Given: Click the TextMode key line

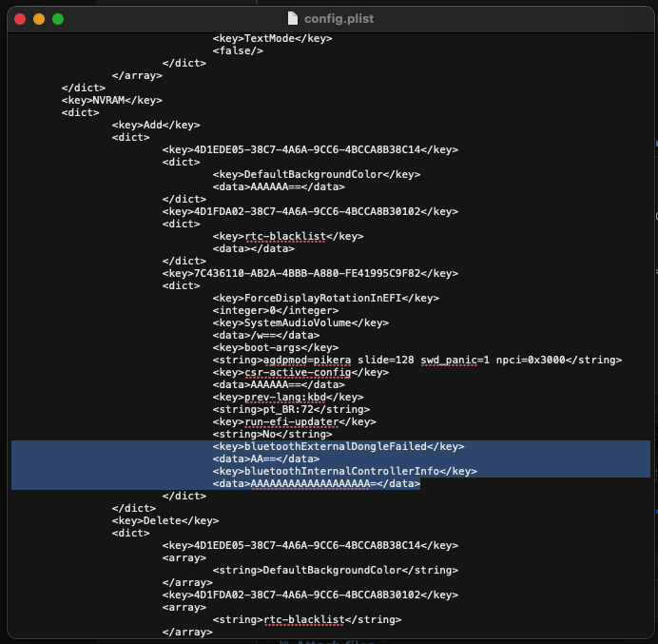Looking at the screenshot, I should (x=272, y=38).
